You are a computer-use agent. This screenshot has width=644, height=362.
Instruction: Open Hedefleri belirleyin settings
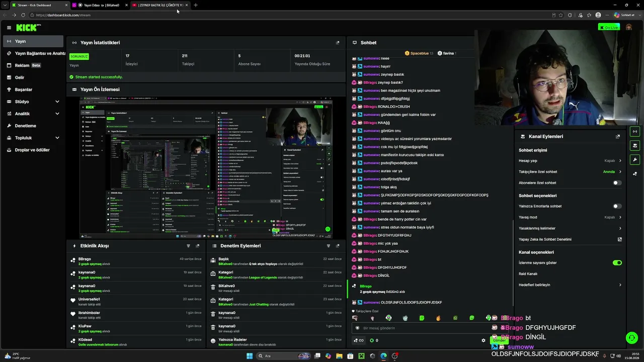point(570,285)
